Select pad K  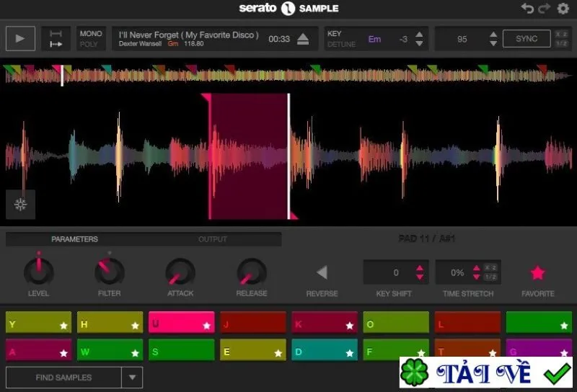(x=325, y=322)
